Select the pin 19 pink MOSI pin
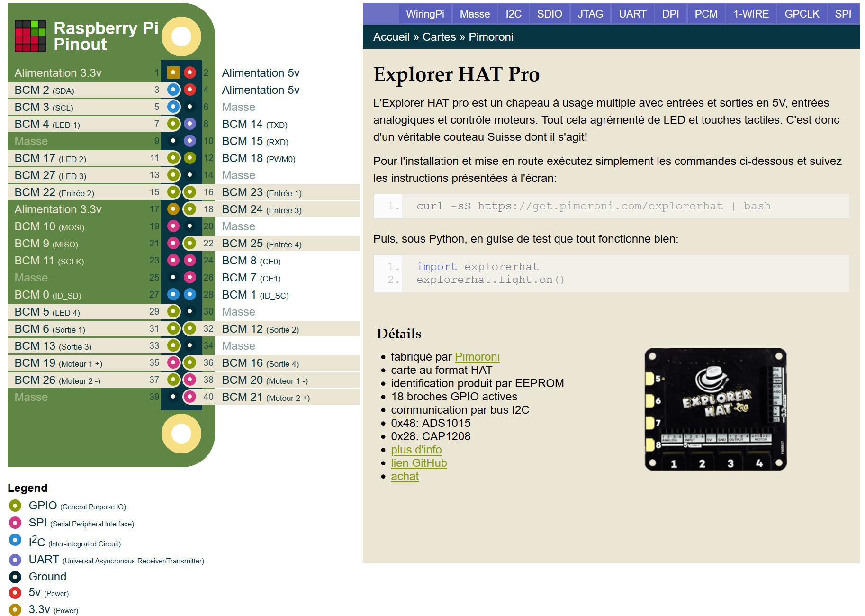This screenshot has height=616, width=865. tap(173, 226)
